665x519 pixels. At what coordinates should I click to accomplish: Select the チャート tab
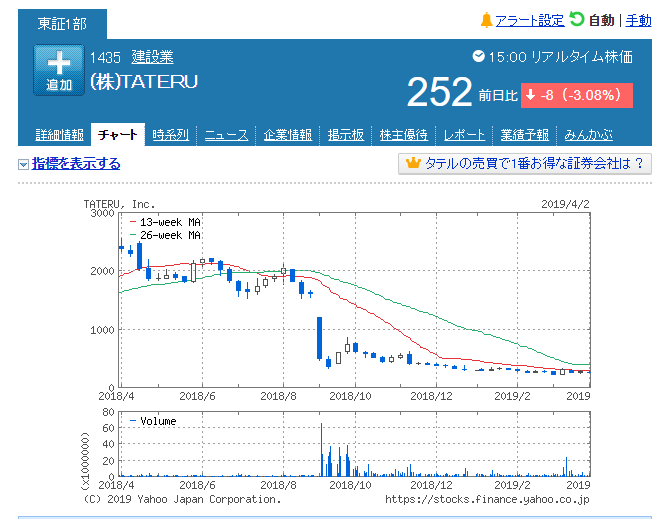coord(118,135)
